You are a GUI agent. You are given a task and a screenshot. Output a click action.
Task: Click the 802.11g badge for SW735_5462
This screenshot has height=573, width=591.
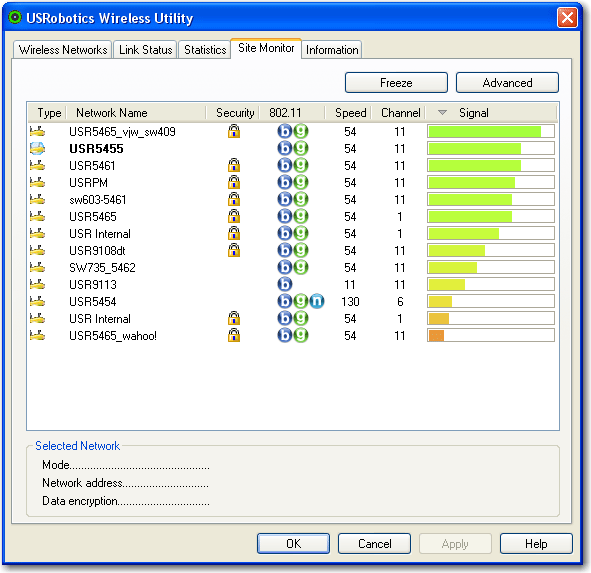click(301, 267)
